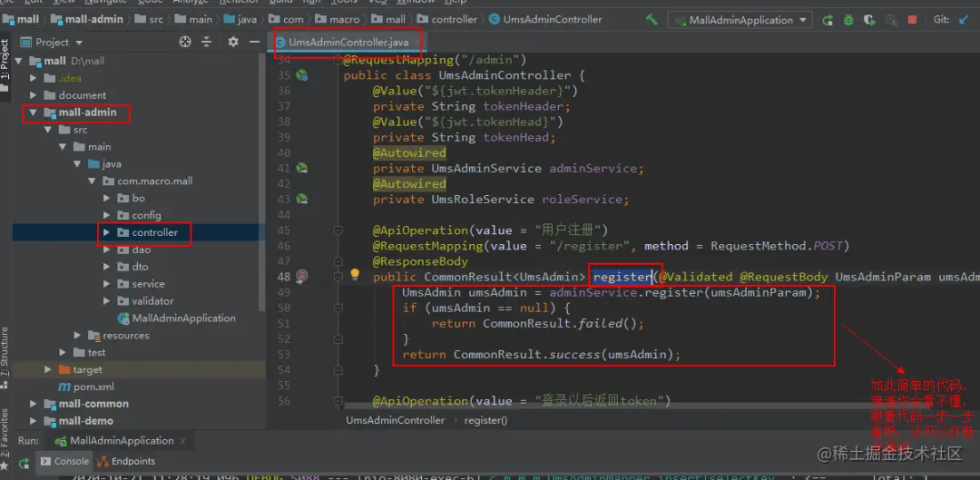This screenshot has width=980, height=480.
Task: Stop the running application with the red square
Action: pyautogui.click(x=913, y=20)
